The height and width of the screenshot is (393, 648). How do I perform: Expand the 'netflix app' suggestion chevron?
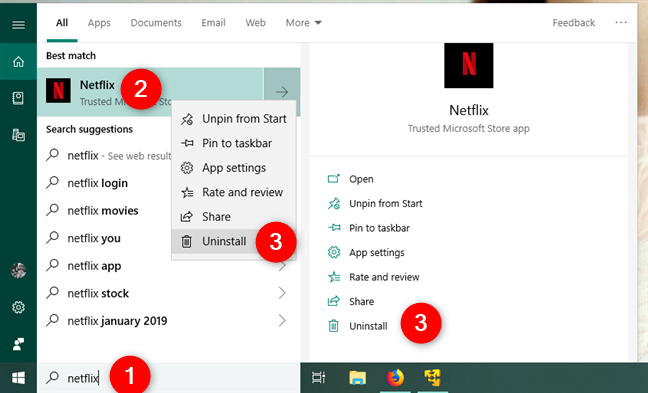click(282, 266)
